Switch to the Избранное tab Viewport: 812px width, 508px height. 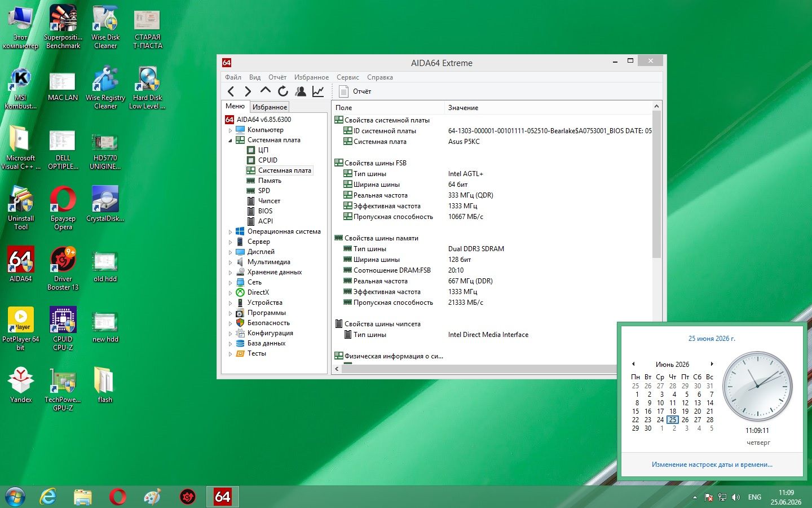[x=270, y=107]
